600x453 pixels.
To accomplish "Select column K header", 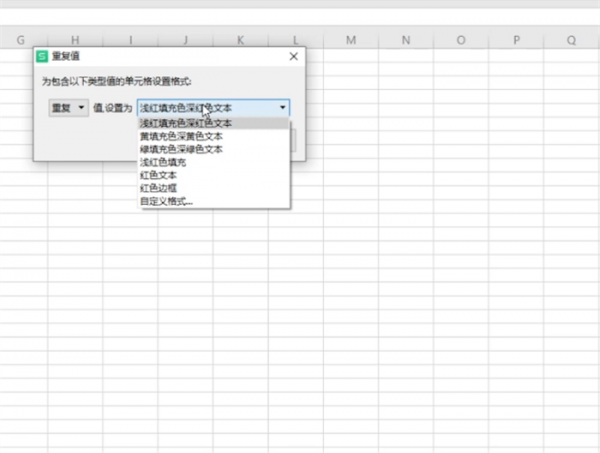I will point(240,40).
